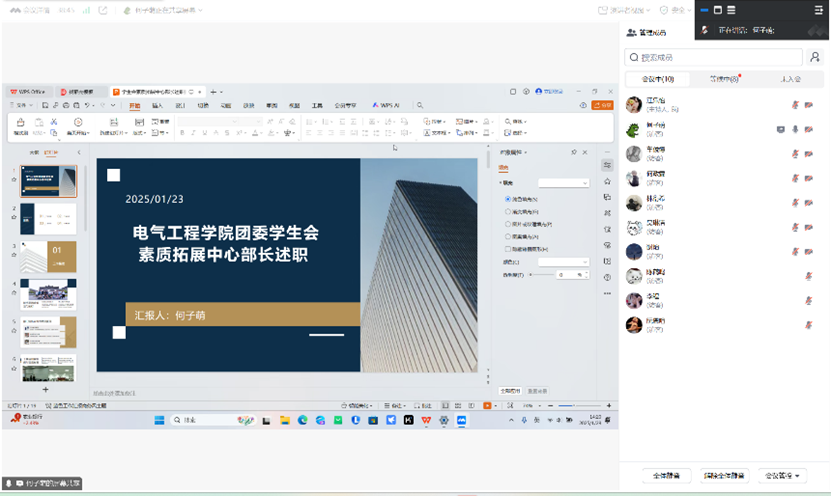This screenshot has width=831, height=496.
Task: Click the 解除全体静音 button
Action: 723,476
